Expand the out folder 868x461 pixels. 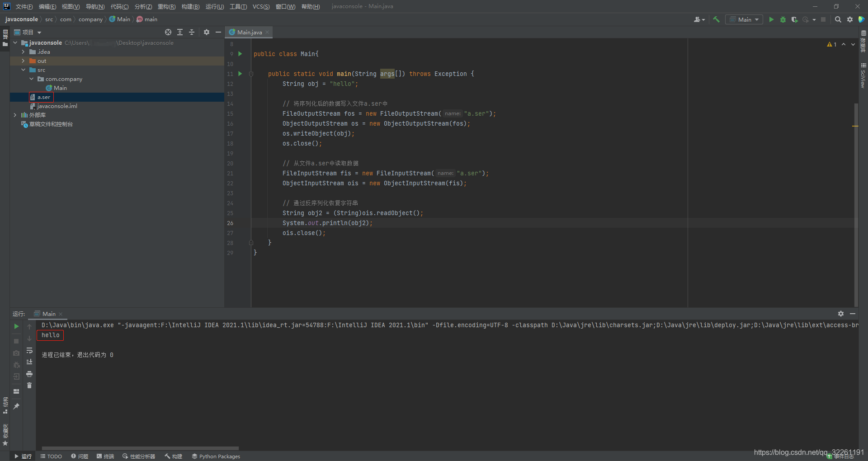point(23,61)
